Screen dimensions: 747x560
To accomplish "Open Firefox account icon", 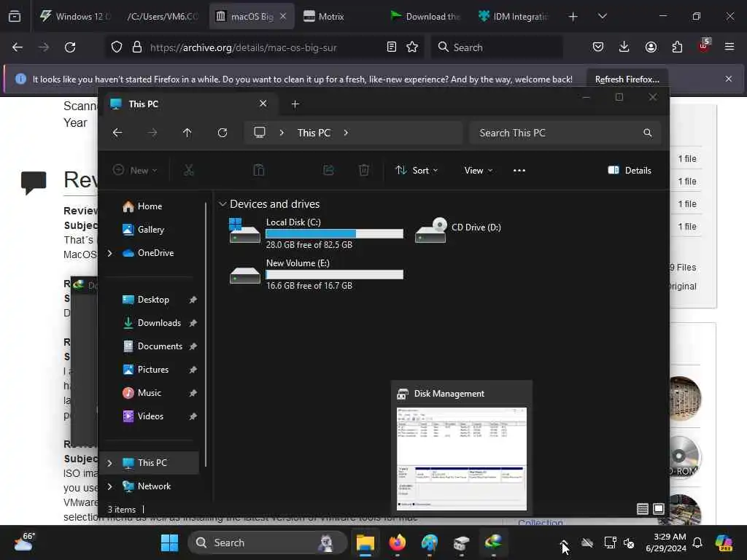I will [651, 47].
